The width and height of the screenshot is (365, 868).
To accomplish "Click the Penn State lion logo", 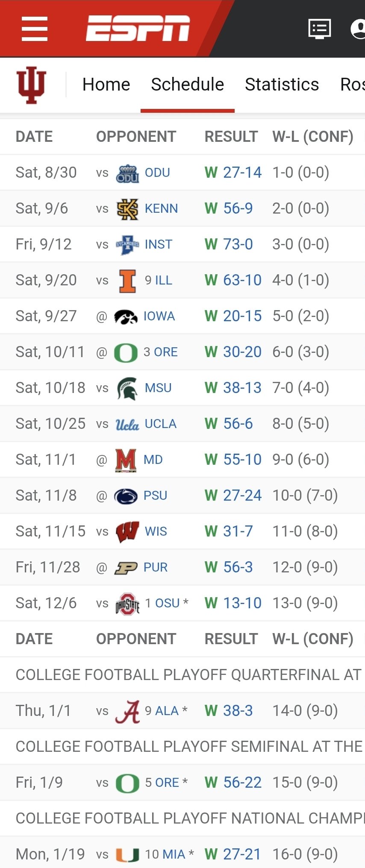I will pos(126,496).
